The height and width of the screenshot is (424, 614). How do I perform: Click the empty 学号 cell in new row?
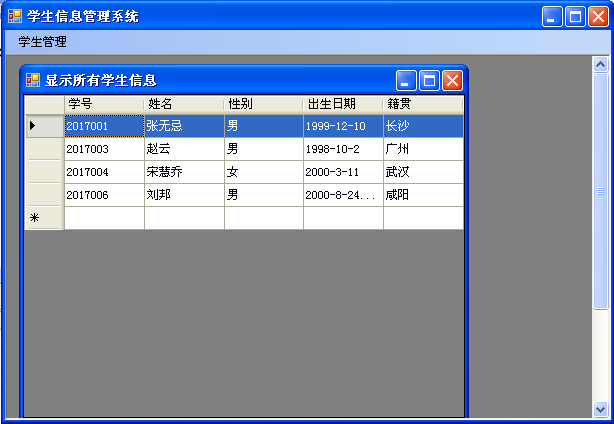(x=104, y=218)
